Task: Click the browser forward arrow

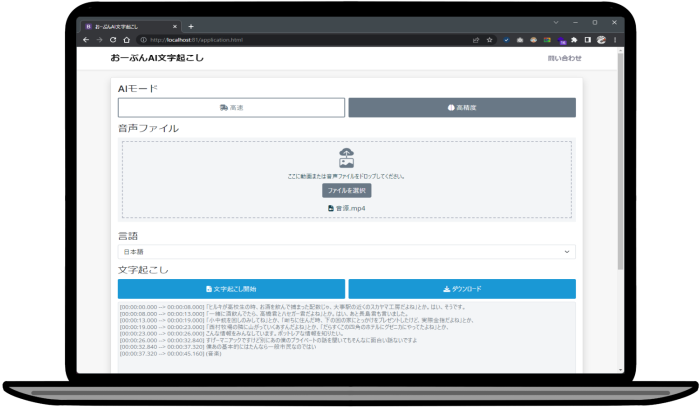Action: (x=100, y=40)
